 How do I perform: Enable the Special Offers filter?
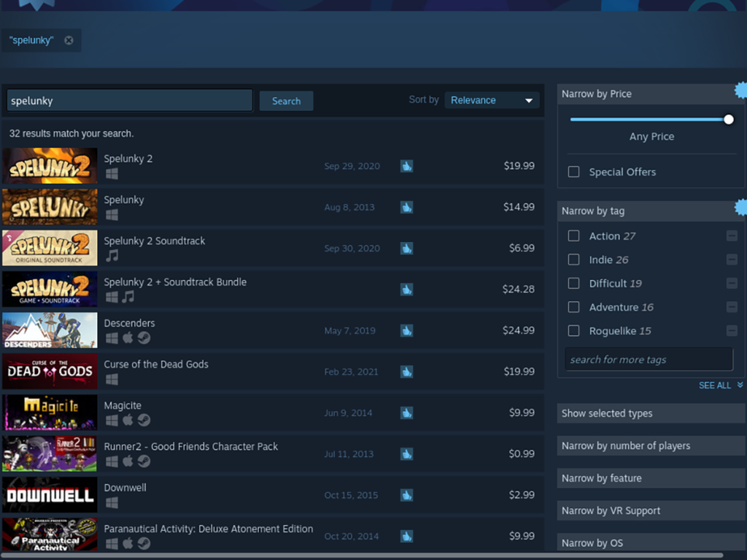point(573,171)
